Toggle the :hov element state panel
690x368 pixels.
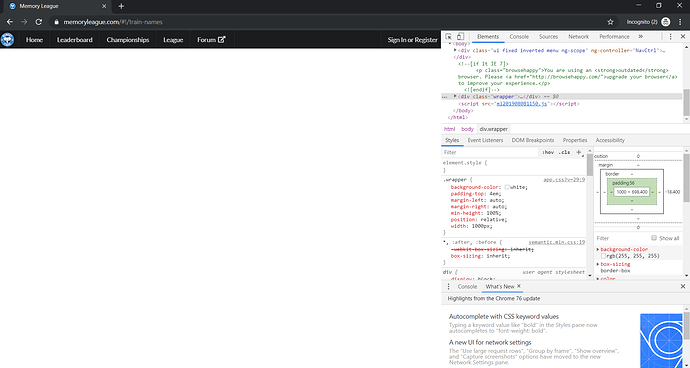coord(548,152)
